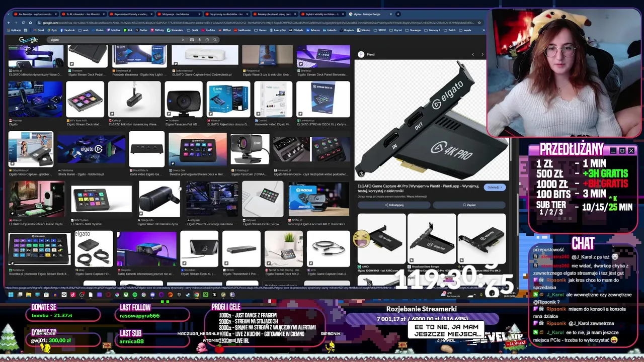Image resolution: width=644 pixels, height=362 pixels.
Task: Open Discord from the taskbar
Action: 152,295
